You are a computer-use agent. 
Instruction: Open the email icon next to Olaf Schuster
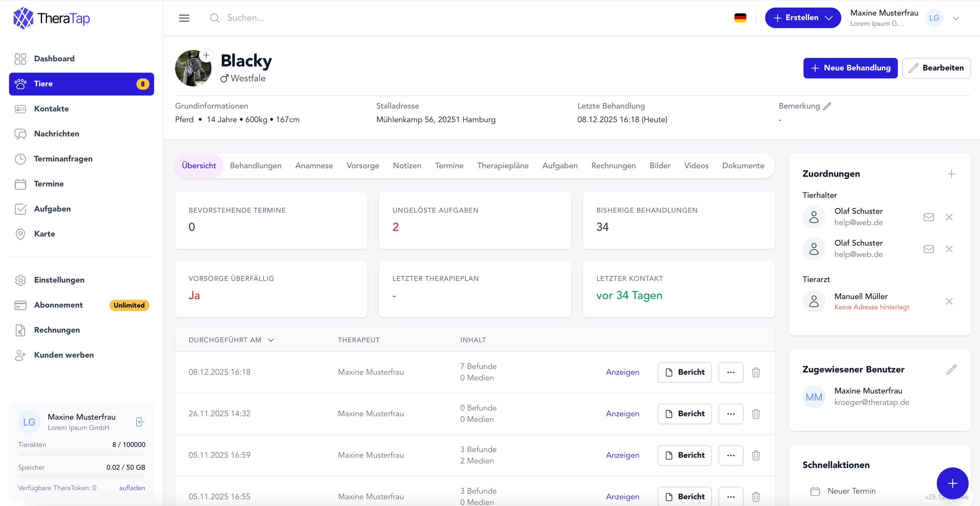point(929,217)
